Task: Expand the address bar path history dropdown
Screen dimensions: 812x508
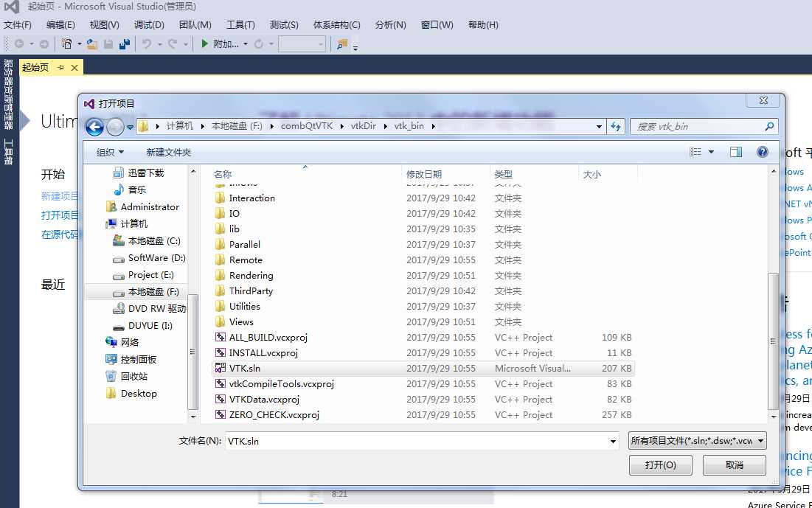Action: pyautogui.click(x=599, y=126)
